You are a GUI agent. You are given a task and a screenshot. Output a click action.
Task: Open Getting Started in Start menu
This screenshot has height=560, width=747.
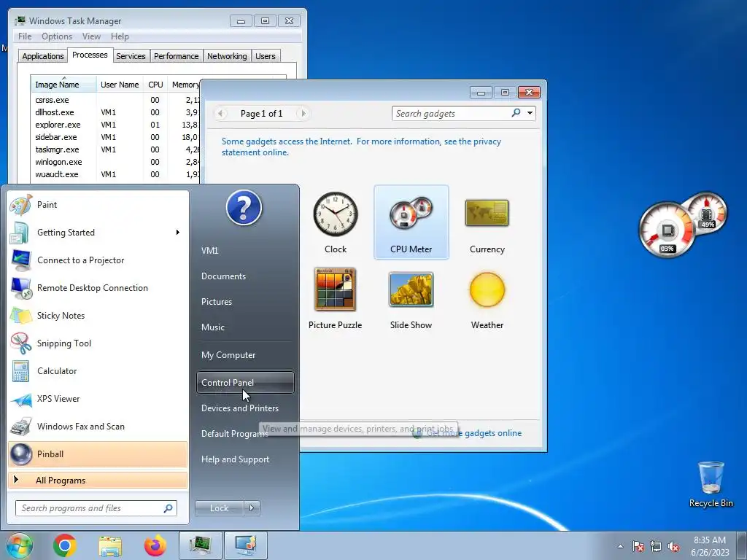click(x=98, y=233)
